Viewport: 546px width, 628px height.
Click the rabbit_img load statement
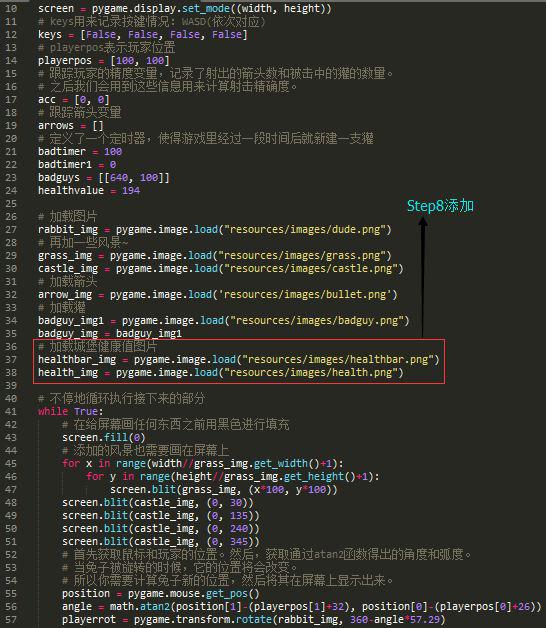pyautogui.click(x=214, y=230)
